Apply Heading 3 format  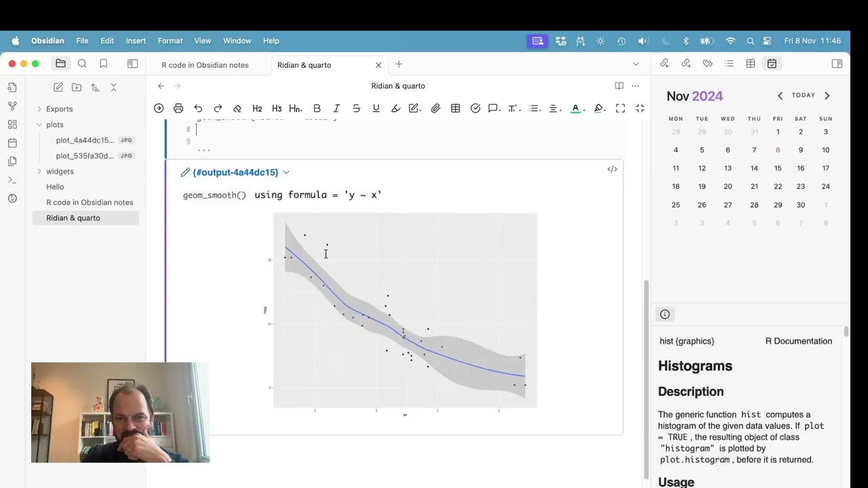(x=277, y=108)
